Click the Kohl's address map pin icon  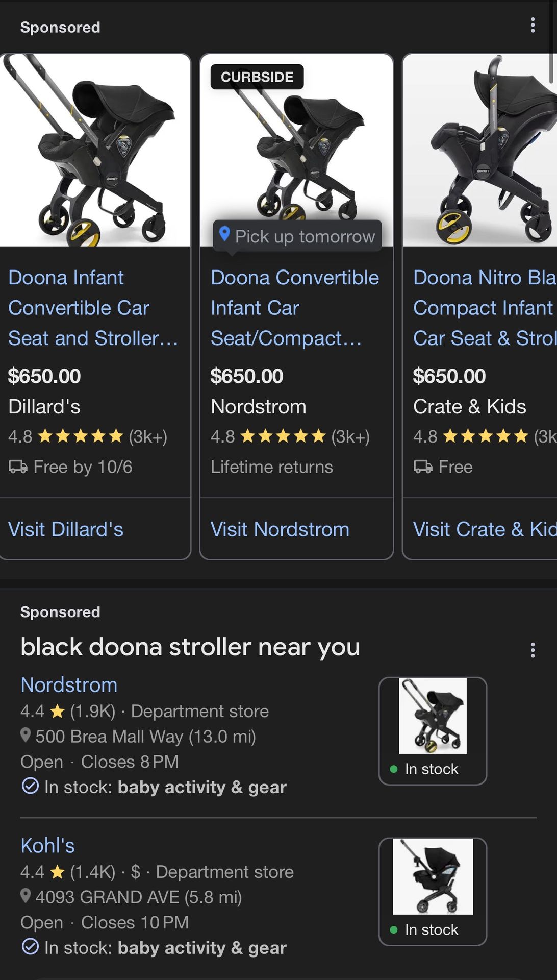click(26, 896)
